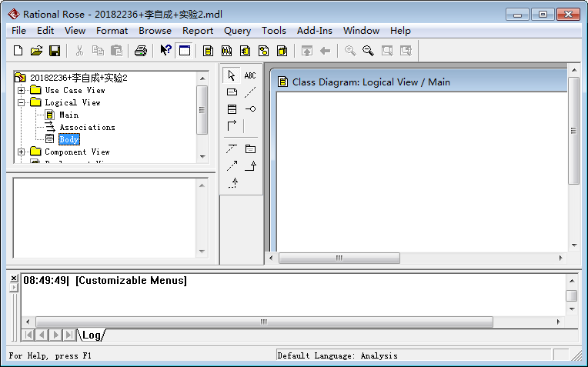Screen dimensions: 588x367
Task: Close the log window with X button
Action: click(x=14, y=279)
